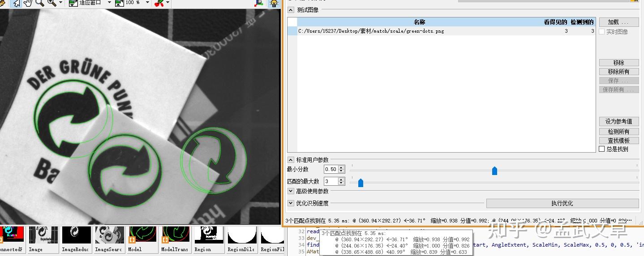Select the RegionDila variable thumbnail
This screenshot has width=644, height=256.
242,240
